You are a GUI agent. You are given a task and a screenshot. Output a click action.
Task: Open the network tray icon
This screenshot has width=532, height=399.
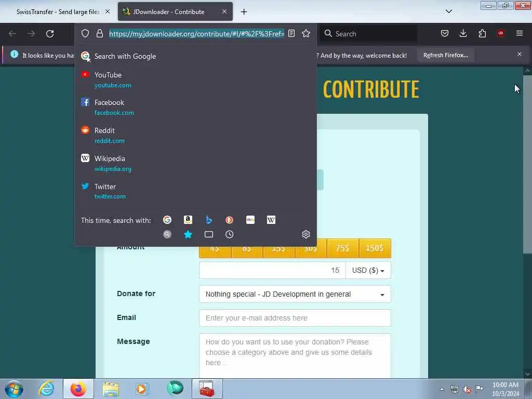pyautogui.click(x=454, y=390)
